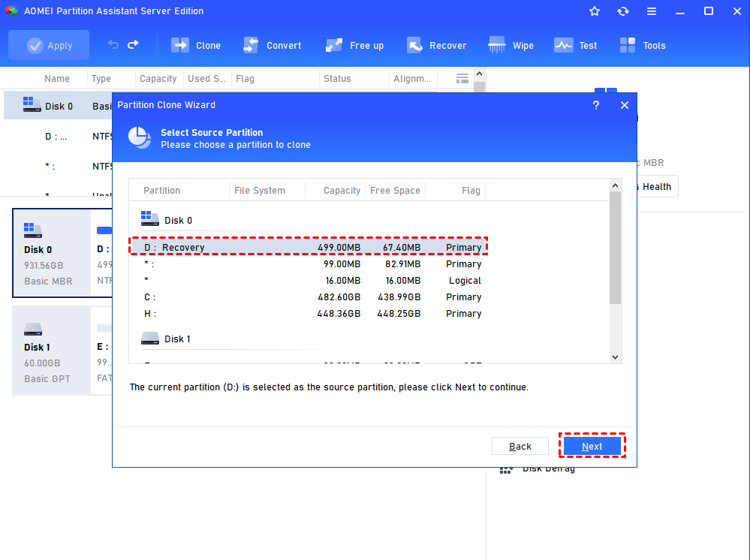
Task: Select the *: 99.00MB partition row
Action: tap(308, 264)
